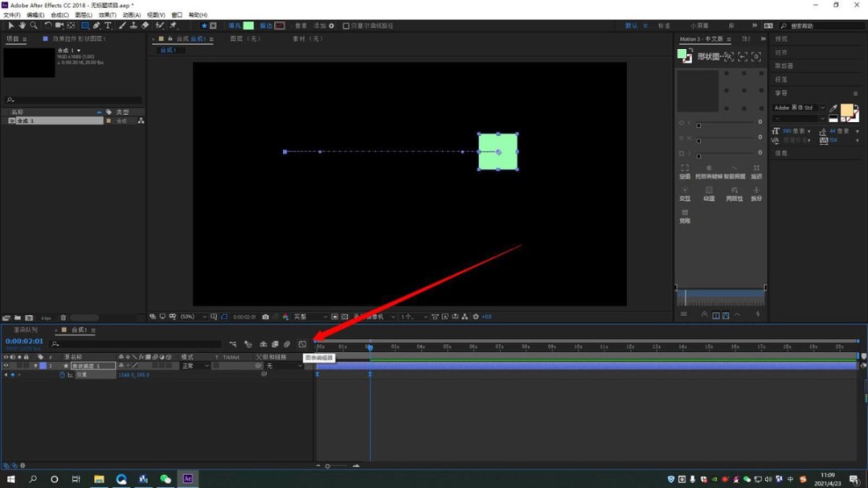Click the snapshot camera icon below viewer

coord(265,317)
